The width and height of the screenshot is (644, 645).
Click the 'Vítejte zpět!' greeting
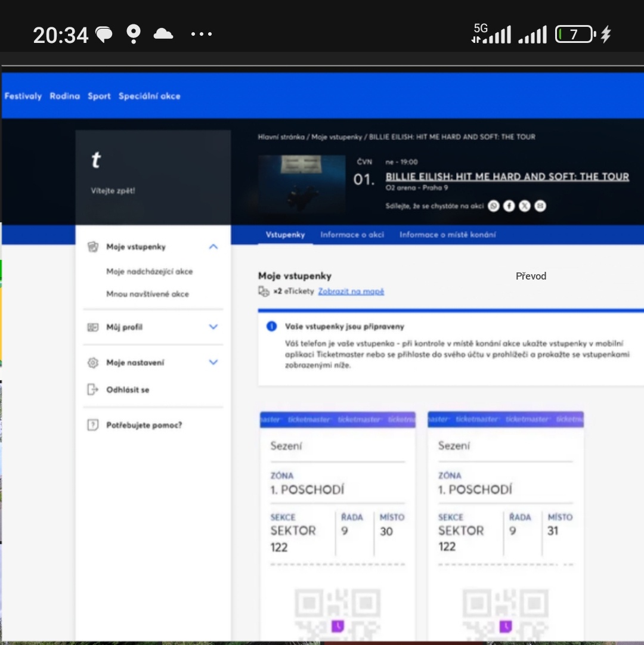(113, 190)
